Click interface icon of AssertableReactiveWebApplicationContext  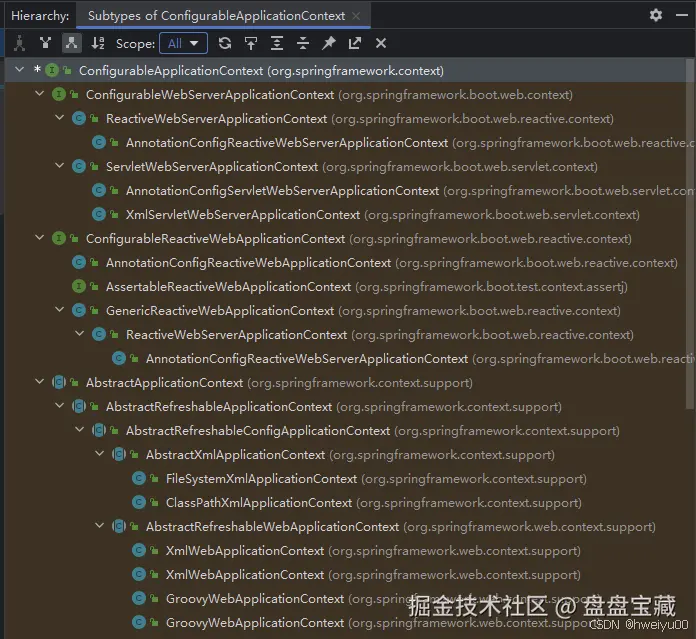(79, 286)
